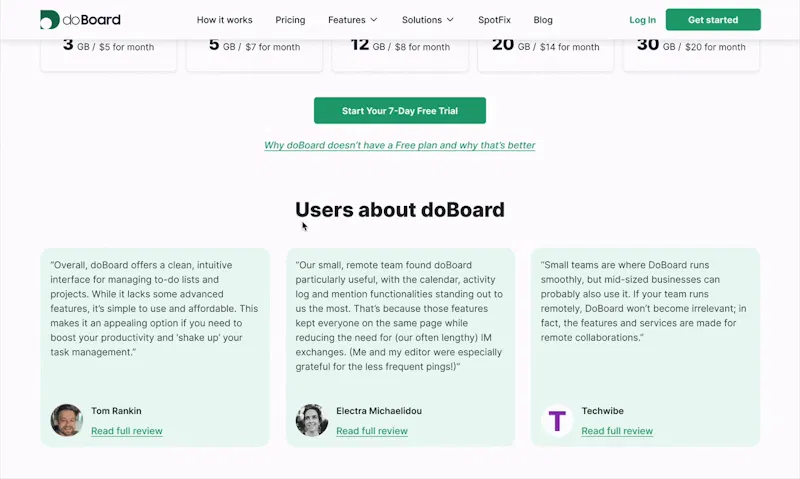Read Tom Rankin's full review
Image resolution: width=800 pixels, height=479 pixels.
pos(127,431)
